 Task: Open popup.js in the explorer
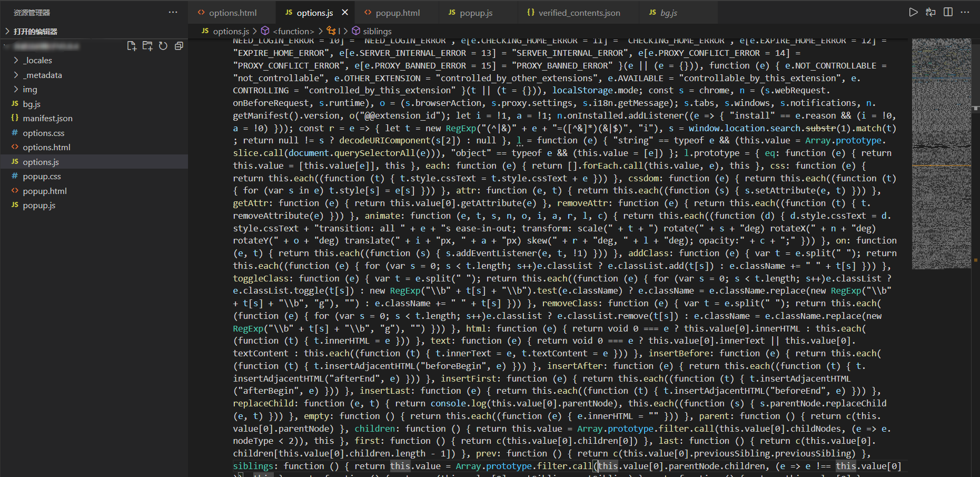(x=94, y=206)
